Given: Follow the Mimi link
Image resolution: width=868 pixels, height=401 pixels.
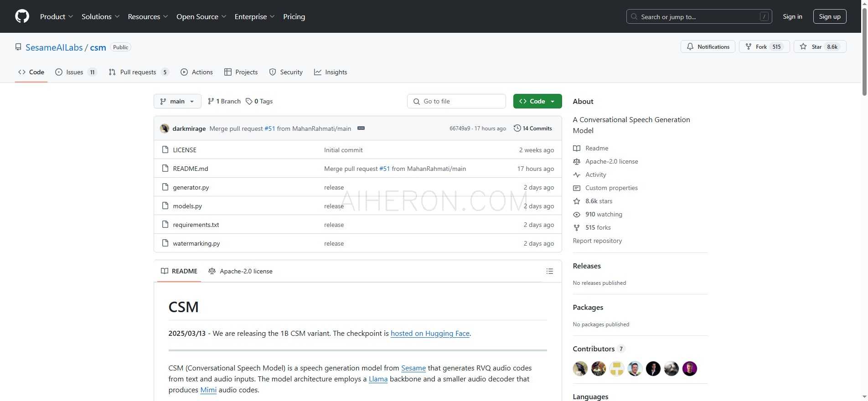Looking at the screenshot, I should [208, 390].
